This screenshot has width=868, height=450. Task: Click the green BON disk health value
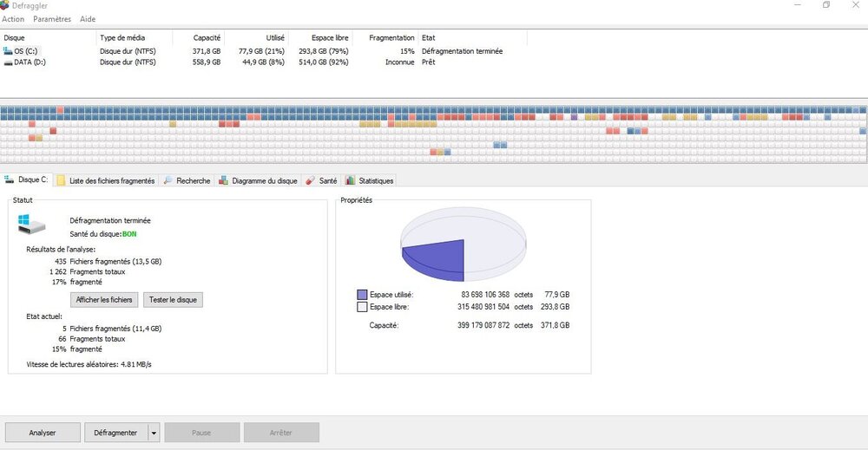click(x=129, y=234)
